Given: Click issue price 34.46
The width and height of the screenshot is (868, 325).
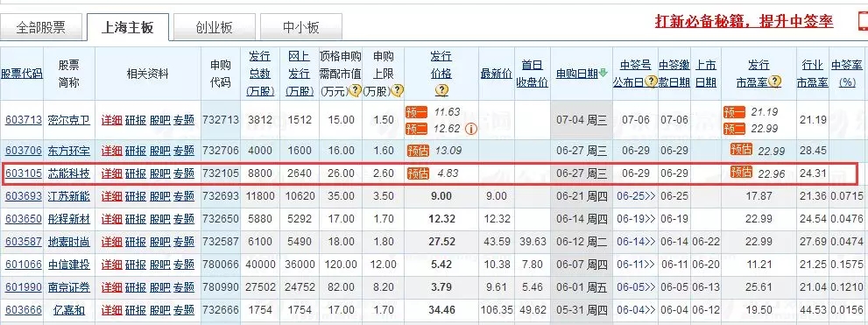Looking at the screenshot, I should pyautogui.click(x=441, y=310).
